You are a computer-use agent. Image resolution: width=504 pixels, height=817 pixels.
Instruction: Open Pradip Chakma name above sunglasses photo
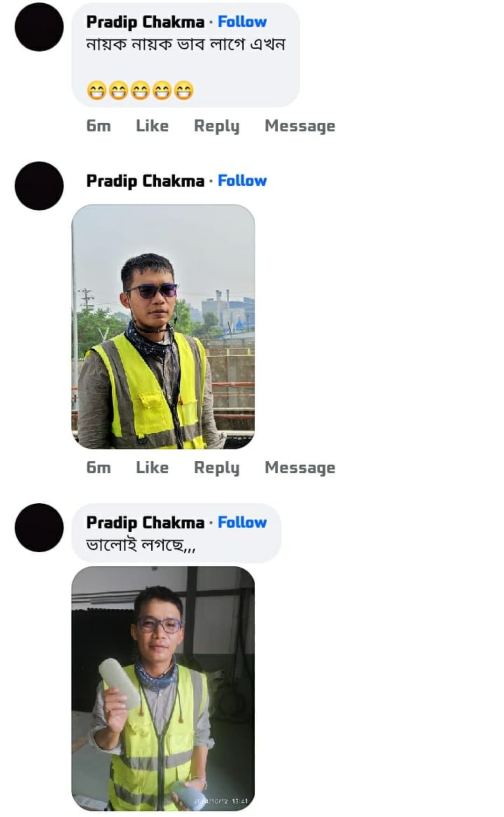(x=145, y=181)
